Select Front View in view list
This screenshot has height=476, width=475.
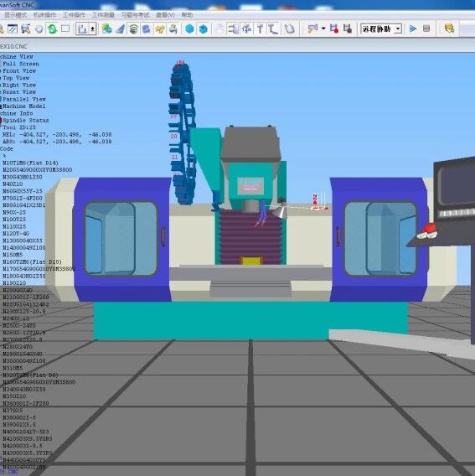pos(19,71)
